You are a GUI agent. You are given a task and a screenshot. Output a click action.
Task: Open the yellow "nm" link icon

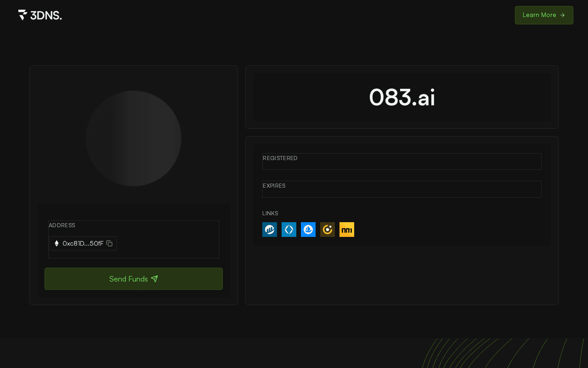coord(347,230)
